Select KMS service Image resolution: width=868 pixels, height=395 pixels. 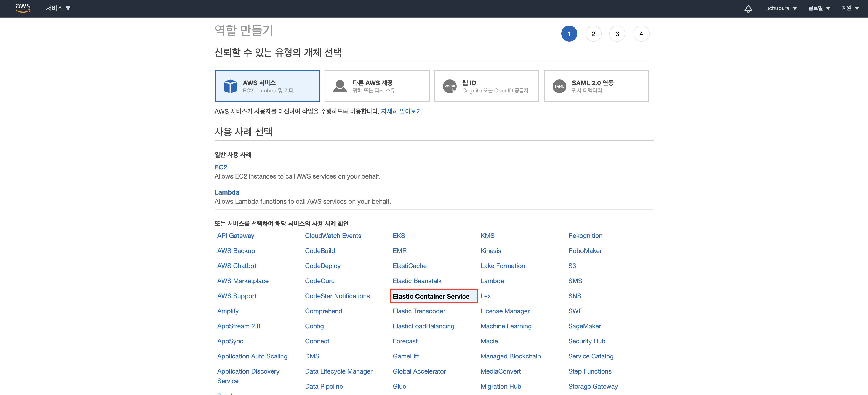point(487,236)
